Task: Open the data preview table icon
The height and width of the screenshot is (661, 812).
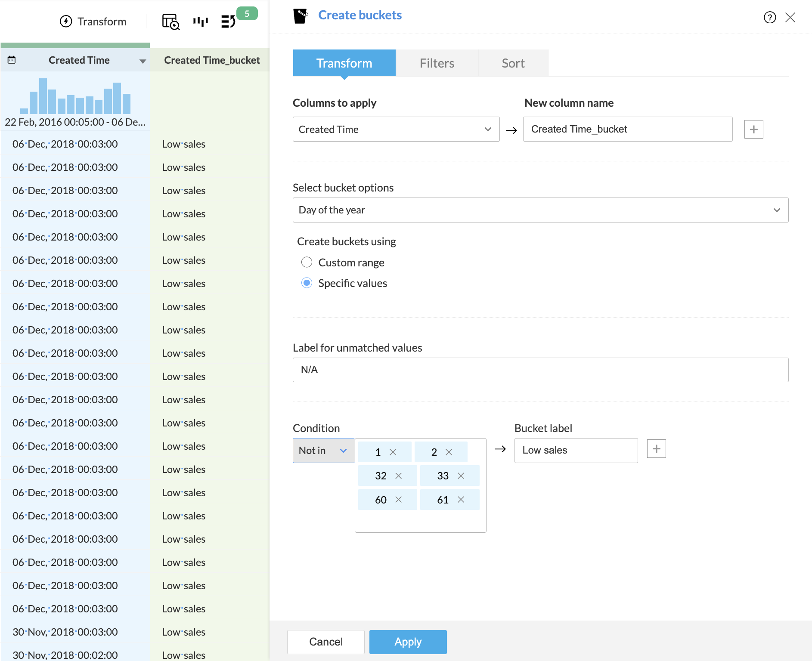Action: (x=170, y=22)
